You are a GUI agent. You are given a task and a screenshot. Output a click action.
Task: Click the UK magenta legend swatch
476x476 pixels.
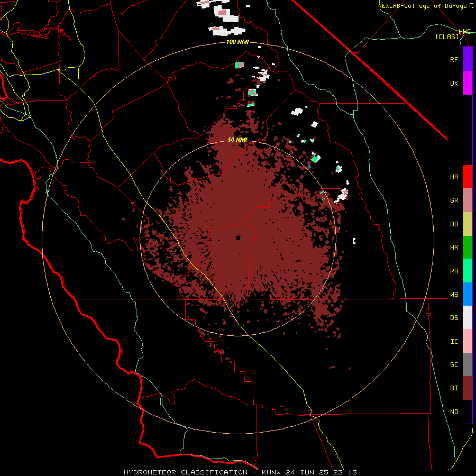(467, 83)
